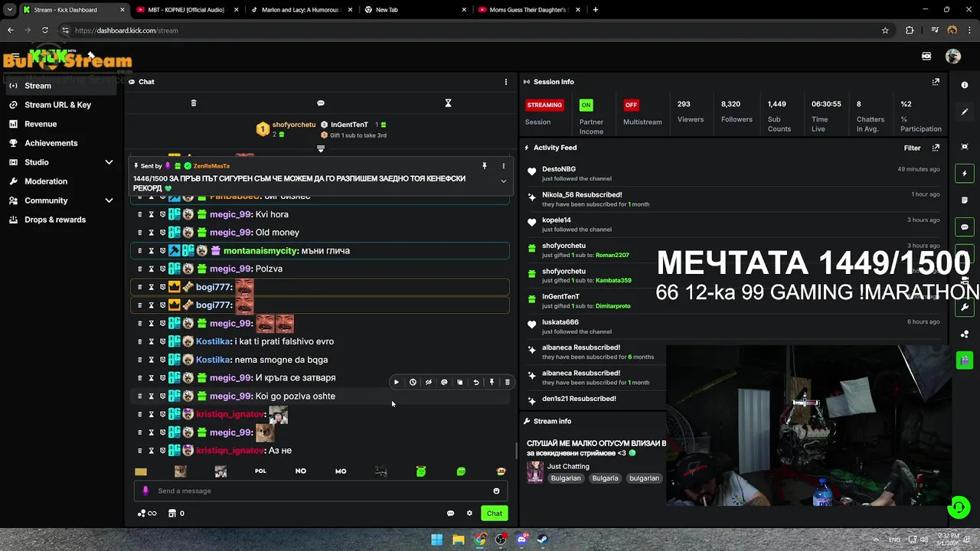This screenshot has width=980, height=551.
Task: Send message with green Chat button
Action: pos(495,514)
